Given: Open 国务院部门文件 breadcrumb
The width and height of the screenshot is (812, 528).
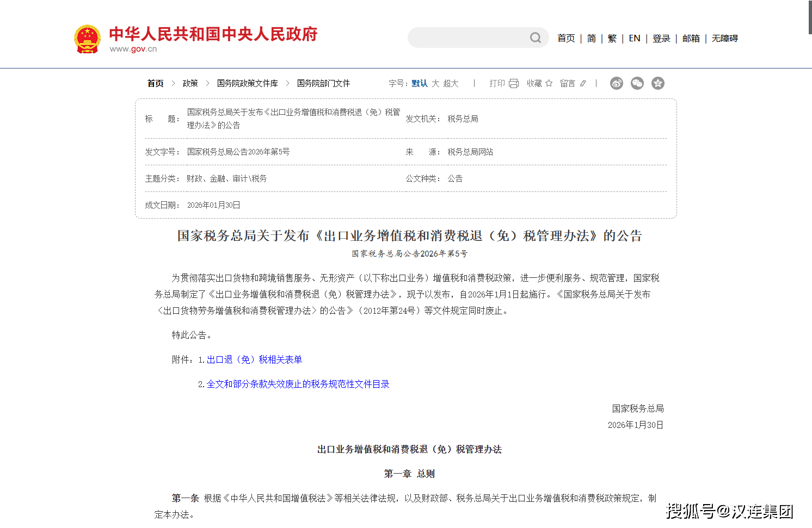Looking at the screenshot, I should (323, 83).
